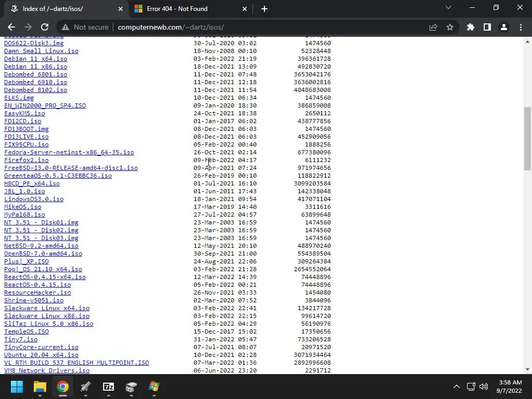Bookmark this page with star icon
532x399 pixels.
click(x=450, y=27)
